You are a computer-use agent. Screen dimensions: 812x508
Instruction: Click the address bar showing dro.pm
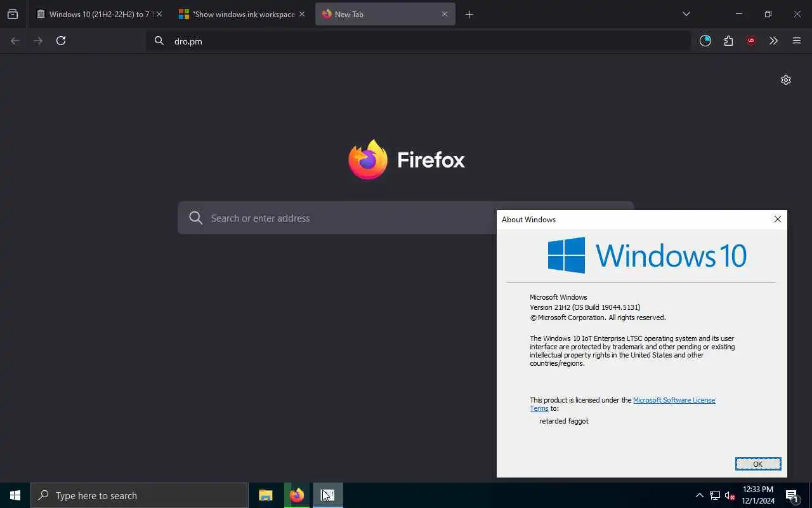tap(419, 41)
